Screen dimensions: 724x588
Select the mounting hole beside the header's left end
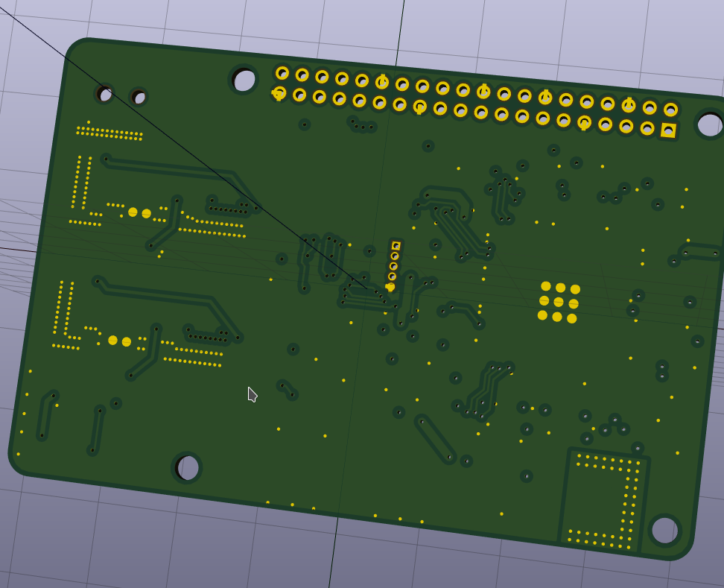coord(244,80)
